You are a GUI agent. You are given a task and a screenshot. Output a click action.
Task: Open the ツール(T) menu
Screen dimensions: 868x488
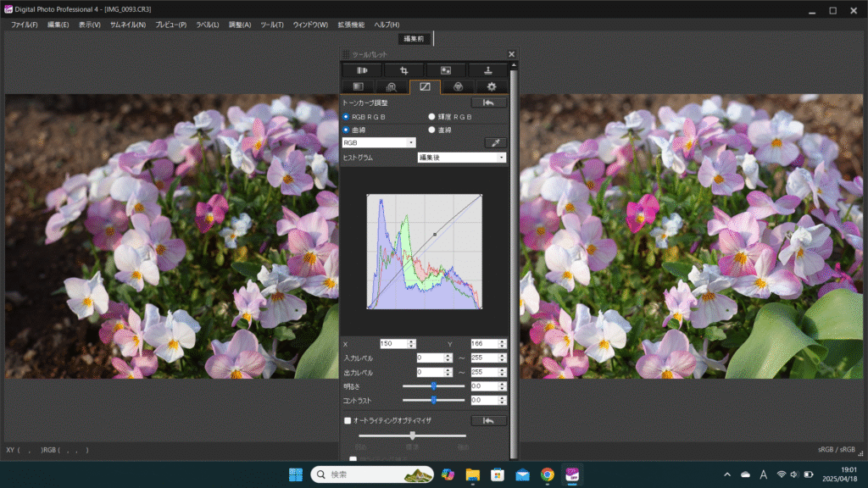272,25
